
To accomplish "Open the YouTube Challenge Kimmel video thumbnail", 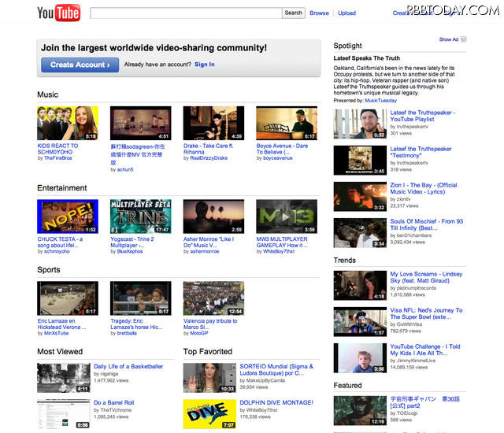I will click(x=359, y=357).
